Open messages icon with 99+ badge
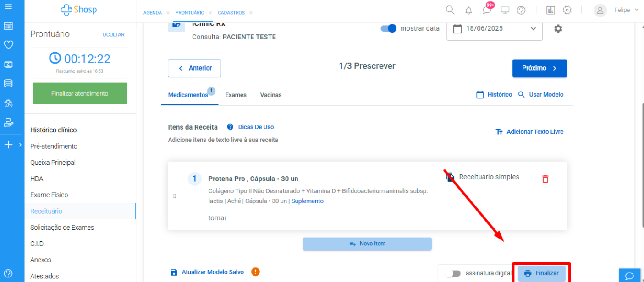 487,10
